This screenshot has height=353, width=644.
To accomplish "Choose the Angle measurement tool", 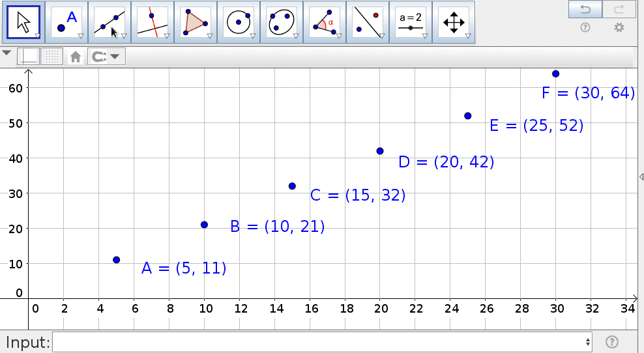I will pos(325,21).
